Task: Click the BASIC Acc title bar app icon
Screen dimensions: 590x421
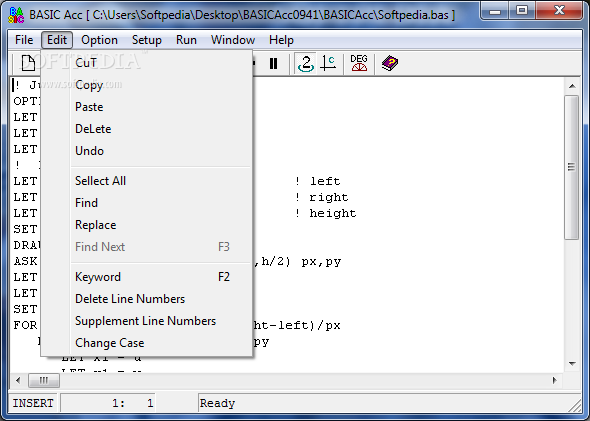Action: click(16, 15)
